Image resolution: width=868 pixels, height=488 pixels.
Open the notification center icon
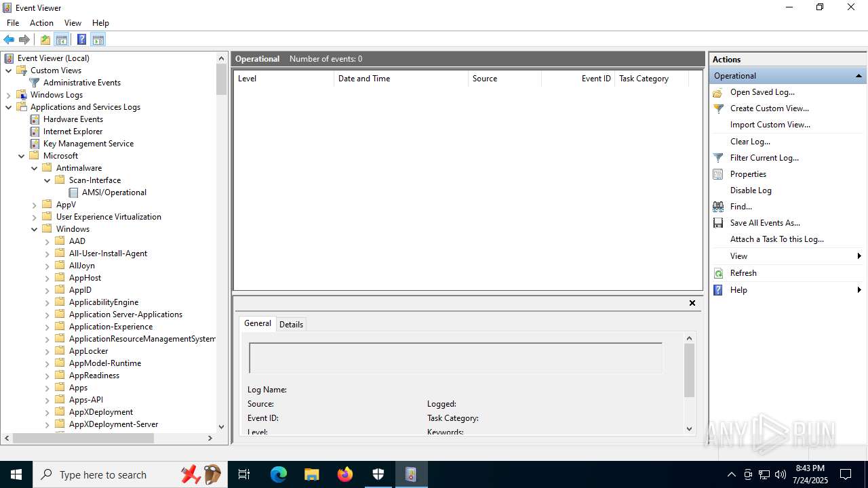point(846,474)
